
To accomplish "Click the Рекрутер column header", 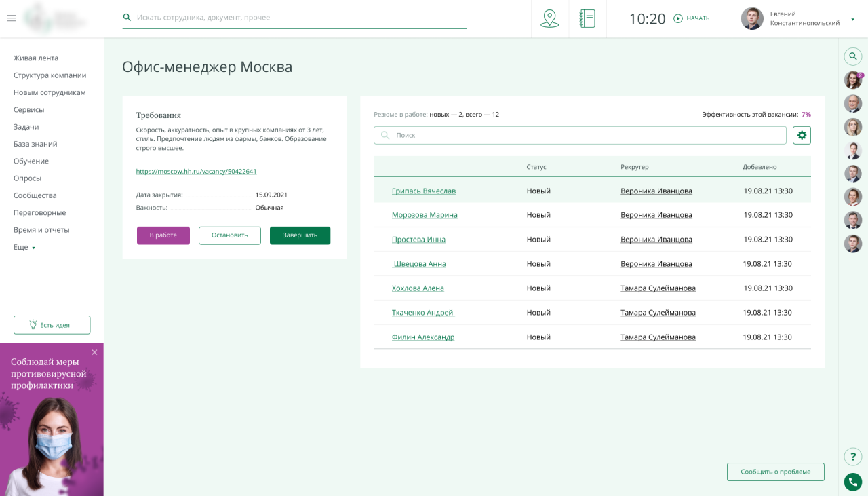I will tap(635, 167).
